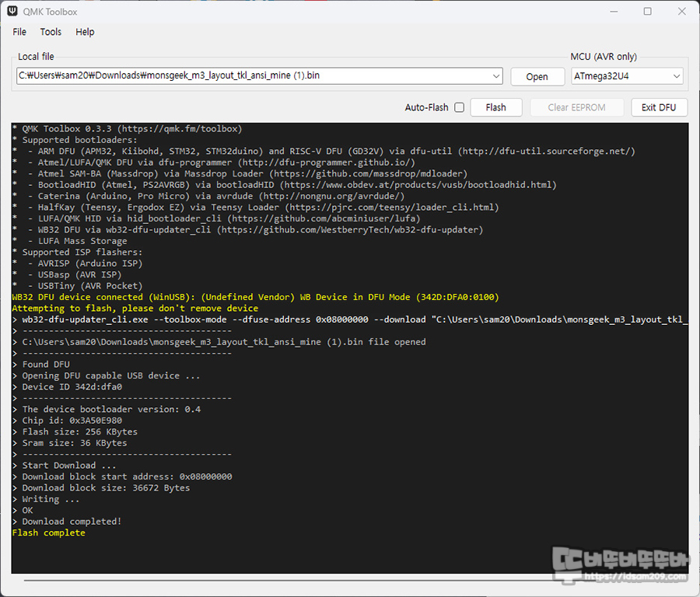Screen dimensions: 700x597
Task: Click the 'wb32-dfu-updater_cli.exe --toolbox-mode' command line
Action: [349, 319]
